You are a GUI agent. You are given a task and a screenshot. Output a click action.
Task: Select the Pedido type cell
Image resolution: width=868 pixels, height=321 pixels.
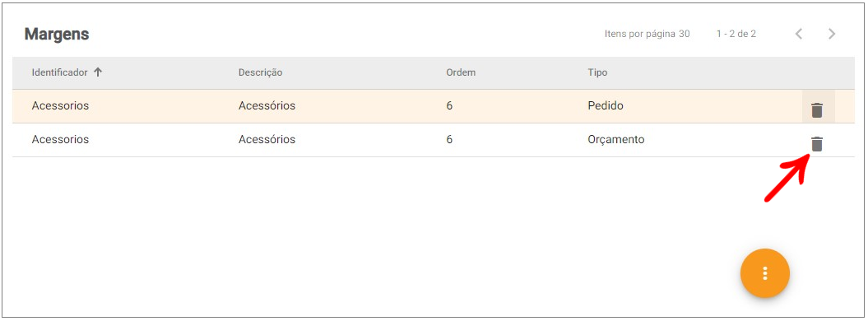click(x=605, y=105)
